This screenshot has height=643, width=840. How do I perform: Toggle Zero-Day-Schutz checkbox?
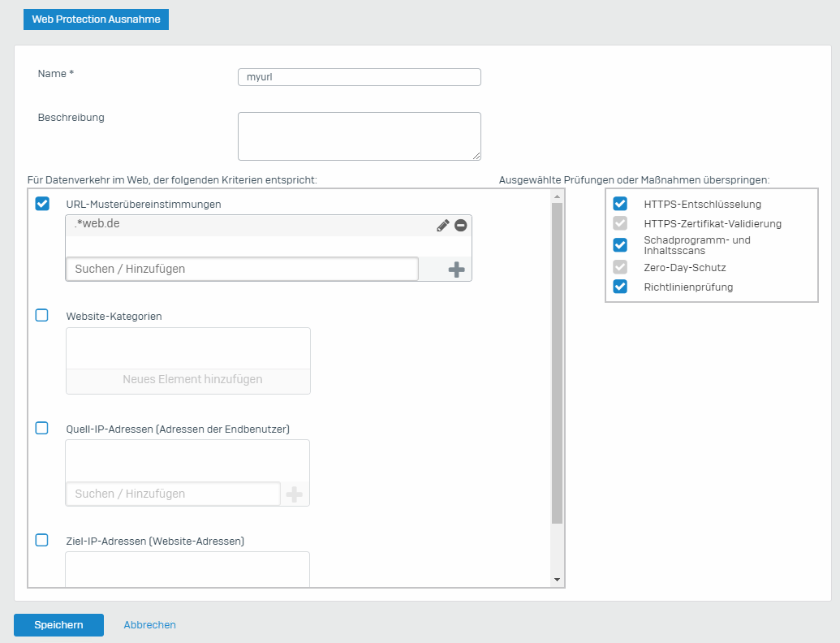click(x=620, y=267)
